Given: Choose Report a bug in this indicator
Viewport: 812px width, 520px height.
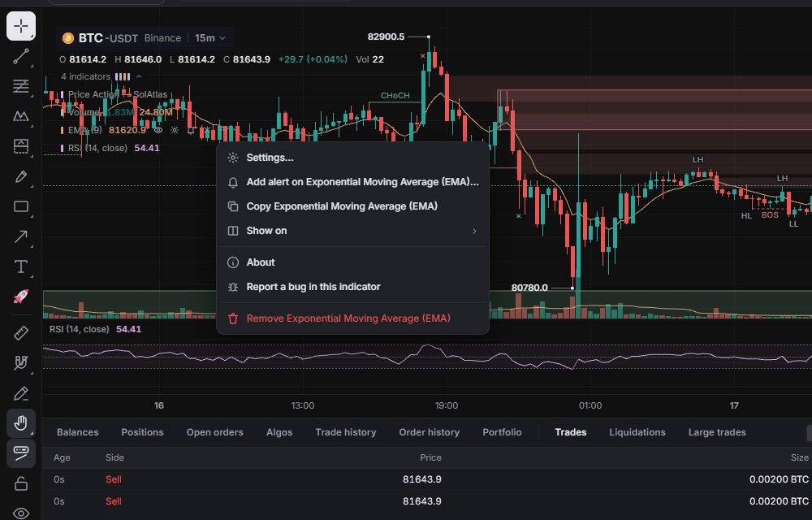Looking at the screenshot, I should (x=352, y=287).
